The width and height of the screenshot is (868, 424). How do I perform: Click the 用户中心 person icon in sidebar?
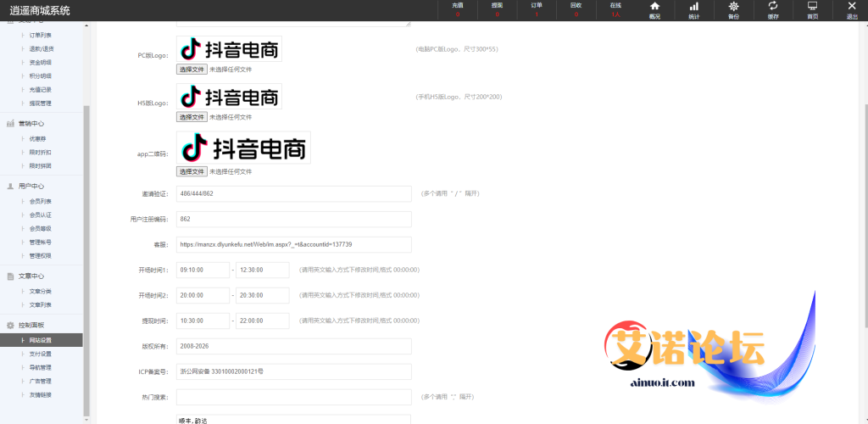pos(10,186)
